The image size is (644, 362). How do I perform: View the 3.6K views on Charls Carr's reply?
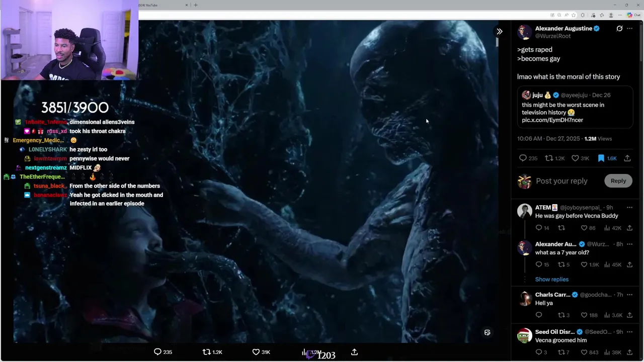point(613,315)
